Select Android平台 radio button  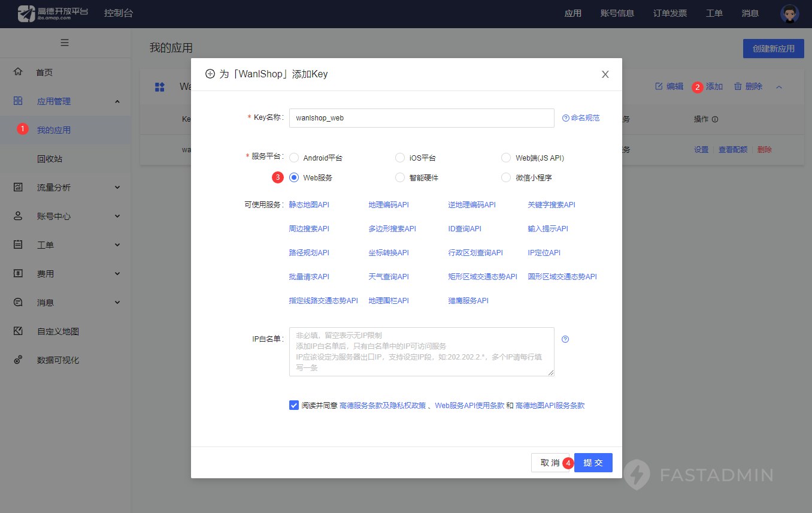pos(294,158)
